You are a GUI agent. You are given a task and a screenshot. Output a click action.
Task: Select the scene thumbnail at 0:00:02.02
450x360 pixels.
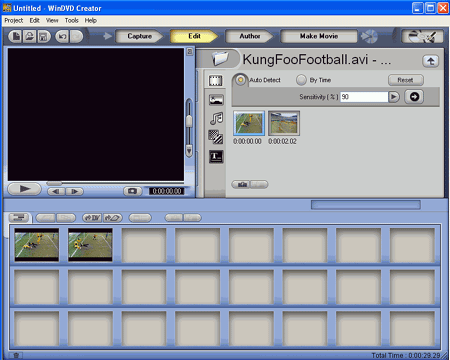tap(284, 123)
